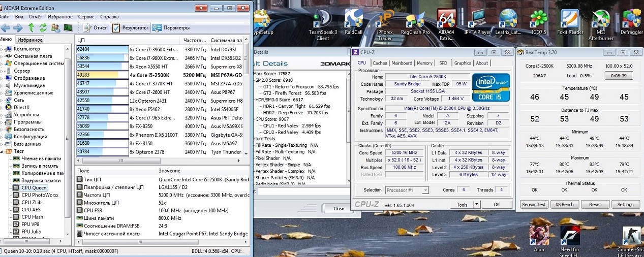Collapse the Тест tree node
644x257 pixels.
pyautogui.click(x=2, y=151)
